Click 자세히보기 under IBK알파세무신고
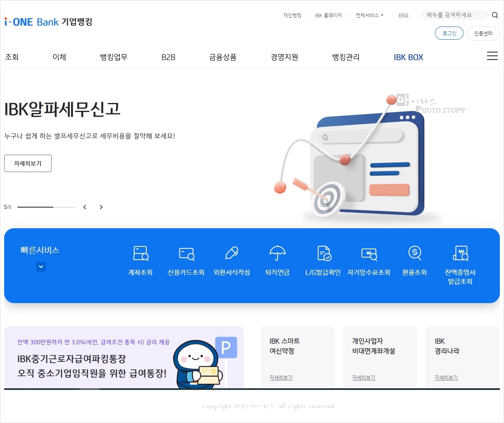The height and width of the screenshot is (423, 504). pos(28,163)
